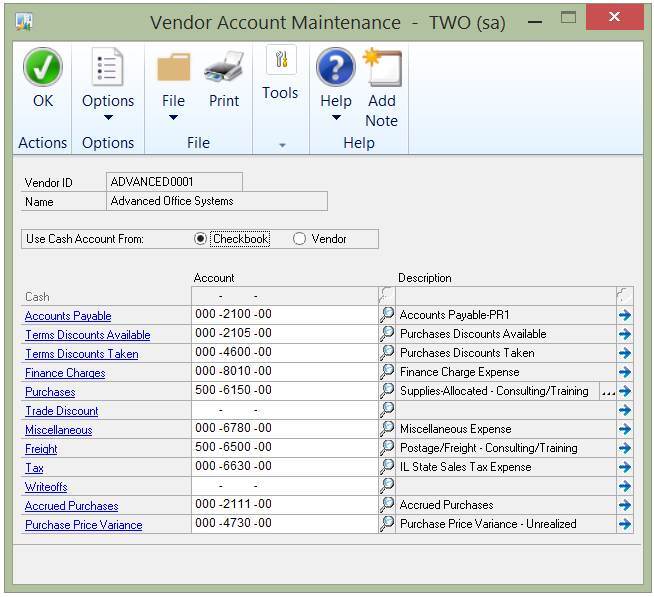Open the Accounts Payable link
The height and width of the screenshot is (597, 654).
click(x=68, y=316)
